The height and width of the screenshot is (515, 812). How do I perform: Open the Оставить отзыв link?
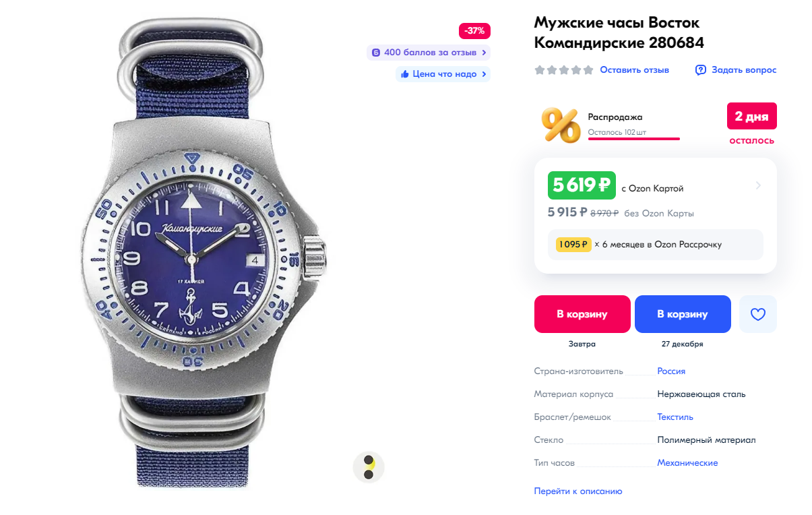634,70
